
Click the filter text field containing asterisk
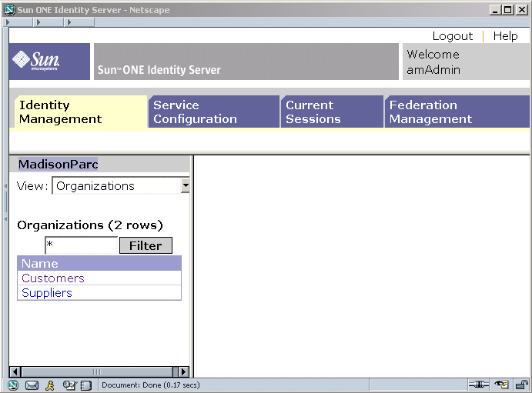pyautogui.click(x=82, y=245)
